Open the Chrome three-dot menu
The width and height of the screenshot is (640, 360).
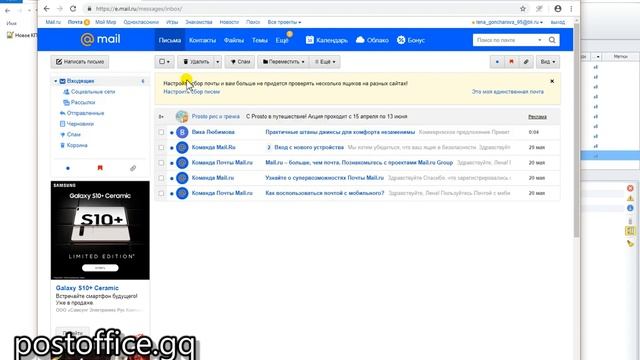571,9
